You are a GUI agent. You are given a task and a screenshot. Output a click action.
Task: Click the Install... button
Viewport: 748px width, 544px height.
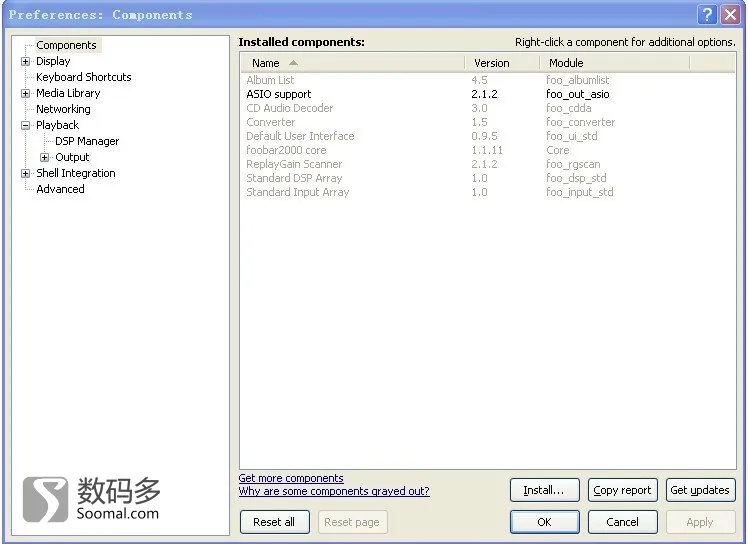544,490
